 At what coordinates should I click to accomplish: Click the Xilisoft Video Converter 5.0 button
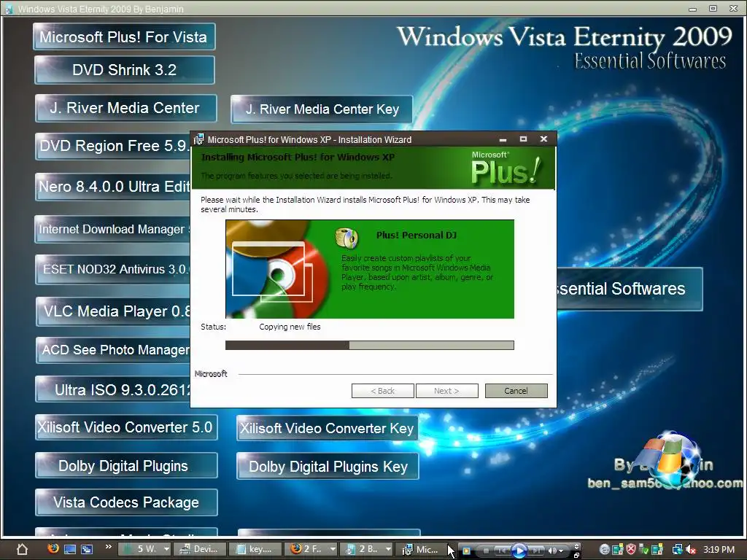126,427
